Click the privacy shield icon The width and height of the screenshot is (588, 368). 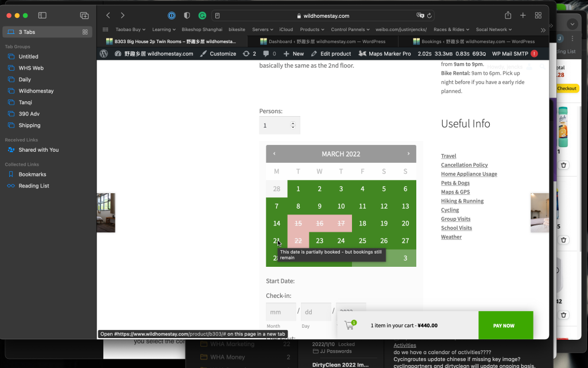click(x=187, y=16)
